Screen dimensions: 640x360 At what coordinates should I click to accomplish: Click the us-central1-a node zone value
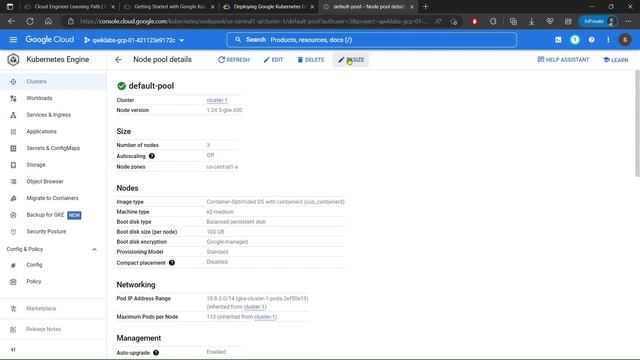pyautogui.click(x=222, y=167)
